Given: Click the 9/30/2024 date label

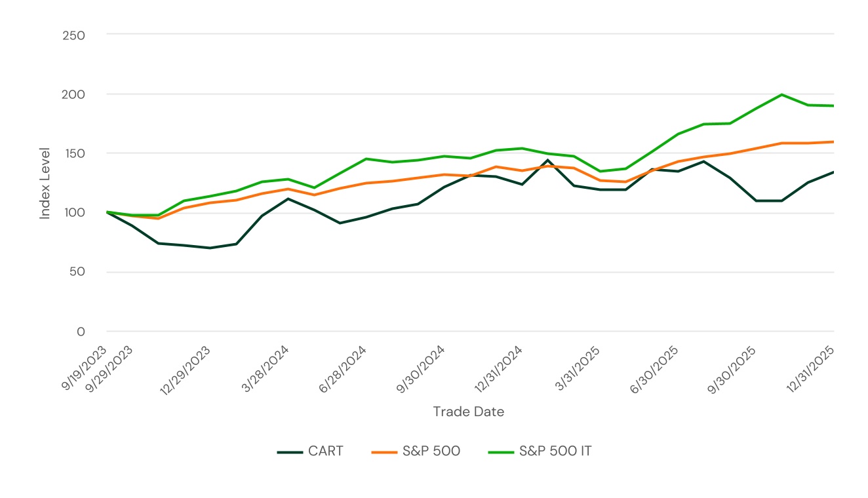Looking at the screenshot, I should 421,369.
